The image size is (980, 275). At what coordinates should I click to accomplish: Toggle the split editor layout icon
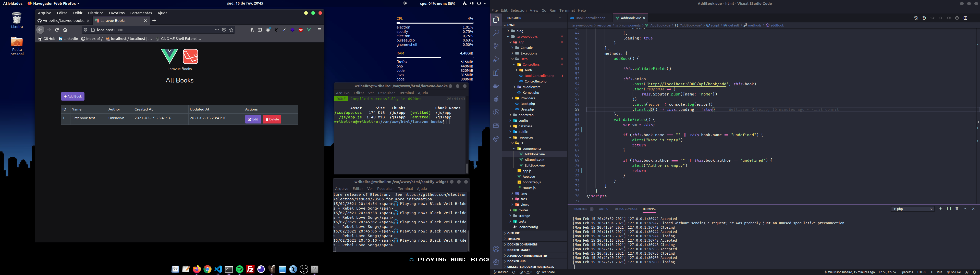point(965,18)
